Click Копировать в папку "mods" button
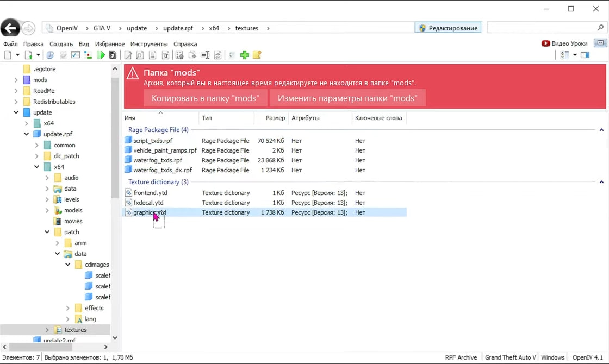 point(205,98)
